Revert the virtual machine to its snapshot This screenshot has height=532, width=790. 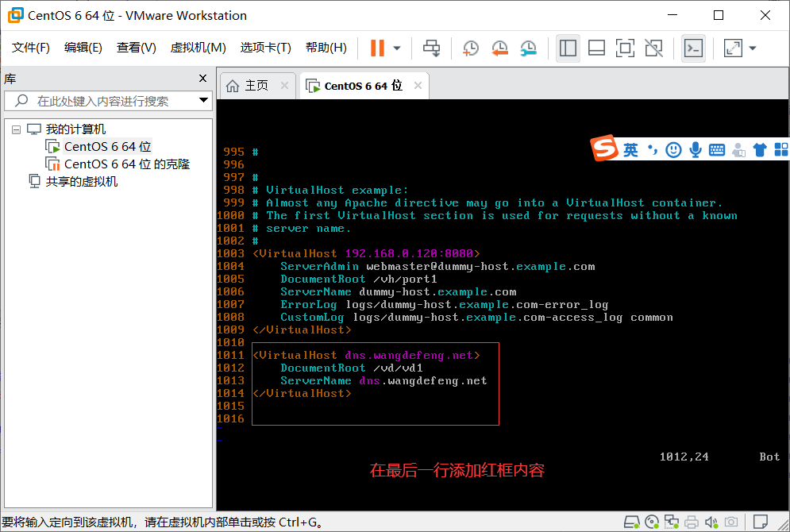pyautogui.click(x=499, y=48)
